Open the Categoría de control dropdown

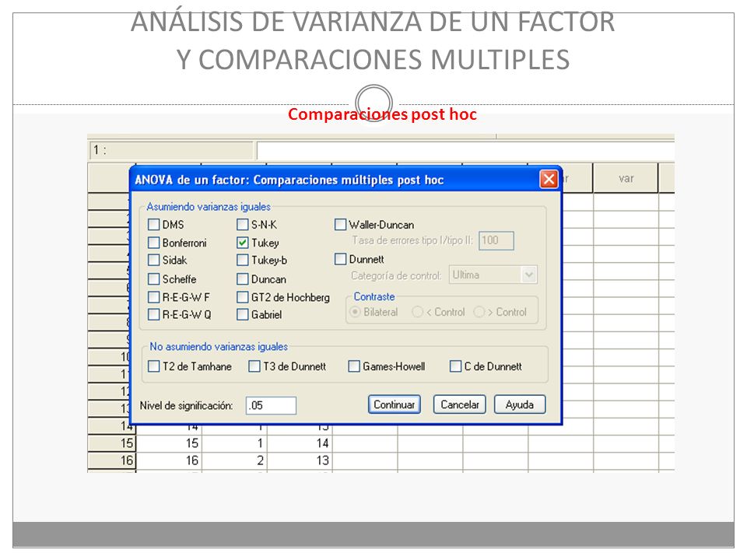tap(493, 275)
